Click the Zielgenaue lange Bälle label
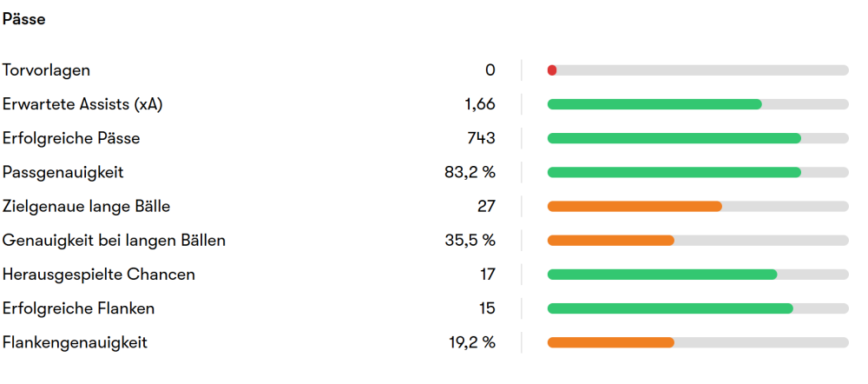 coord(86,206)
